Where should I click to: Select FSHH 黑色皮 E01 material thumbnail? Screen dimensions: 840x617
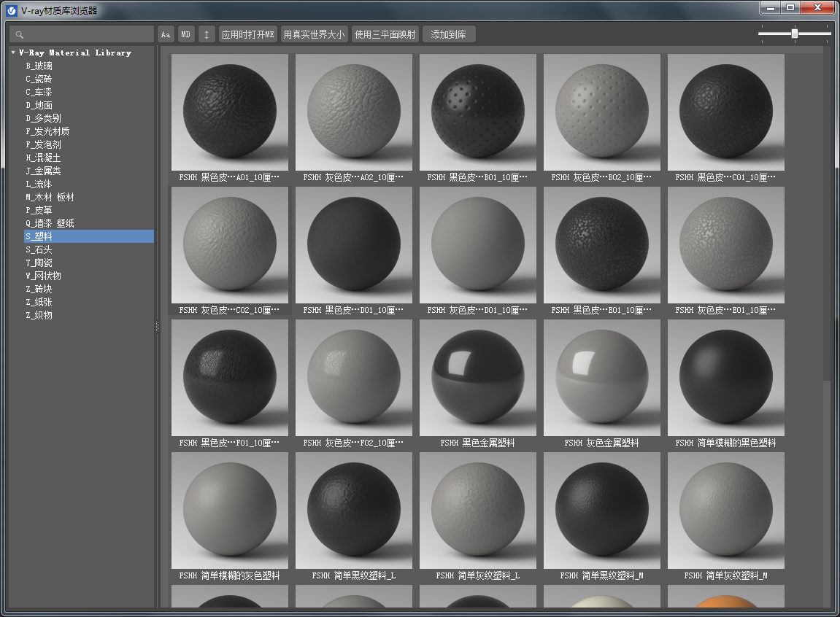coord(602,244)
